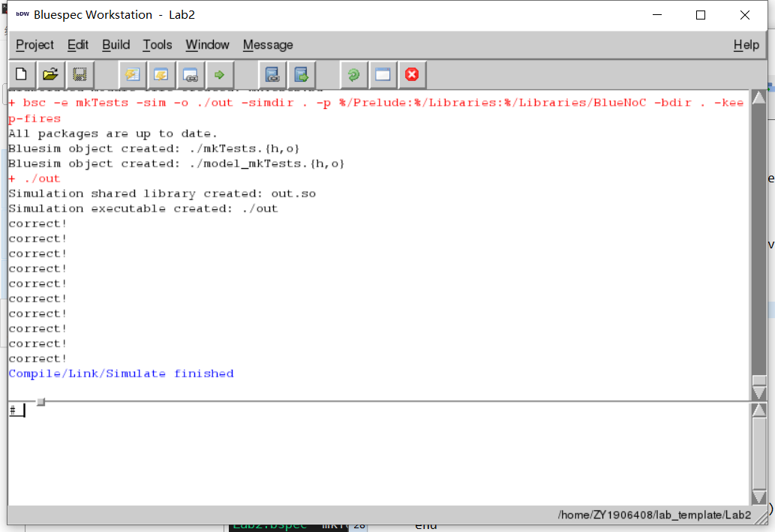Click the blank window toolbar icon
The width and height of the screenshot is (775, 532).
pos(383,74)
